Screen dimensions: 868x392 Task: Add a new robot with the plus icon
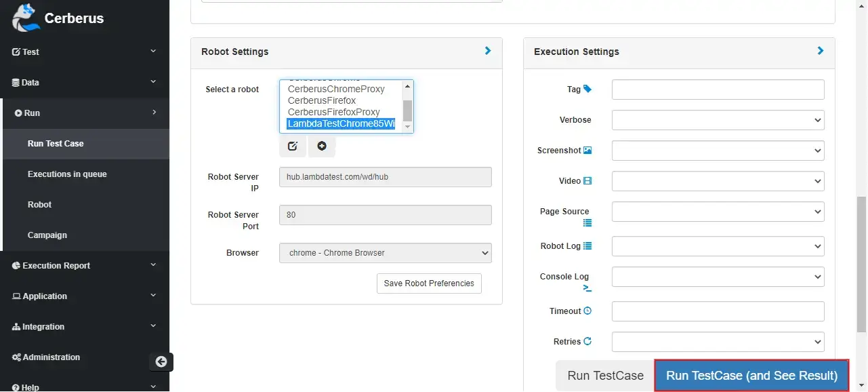tap(321, 146)
